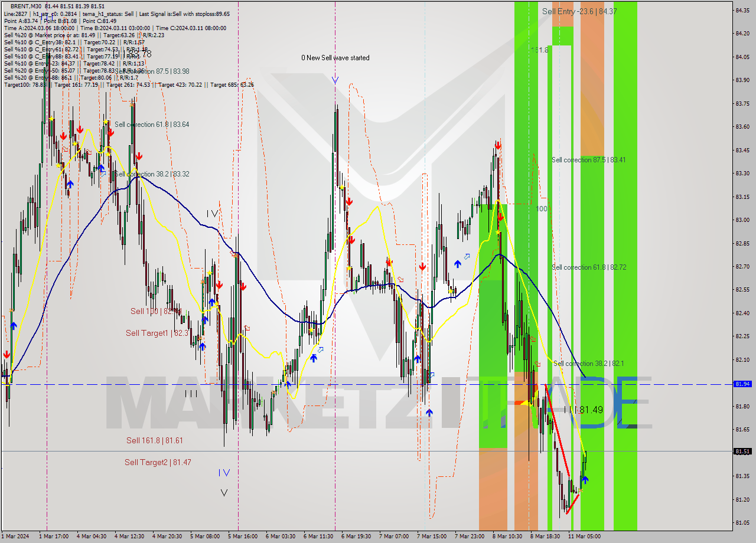Viewport: 756px width, 543px height.
Task: Click '11 Mar 05:00' on time axis
Action: 584,537
